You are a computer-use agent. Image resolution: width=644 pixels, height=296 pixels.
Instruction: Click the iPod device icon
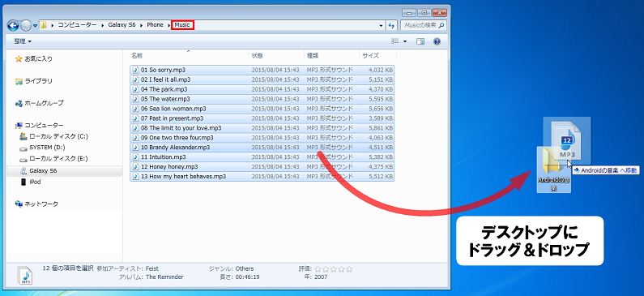click(x=23, y=182)
